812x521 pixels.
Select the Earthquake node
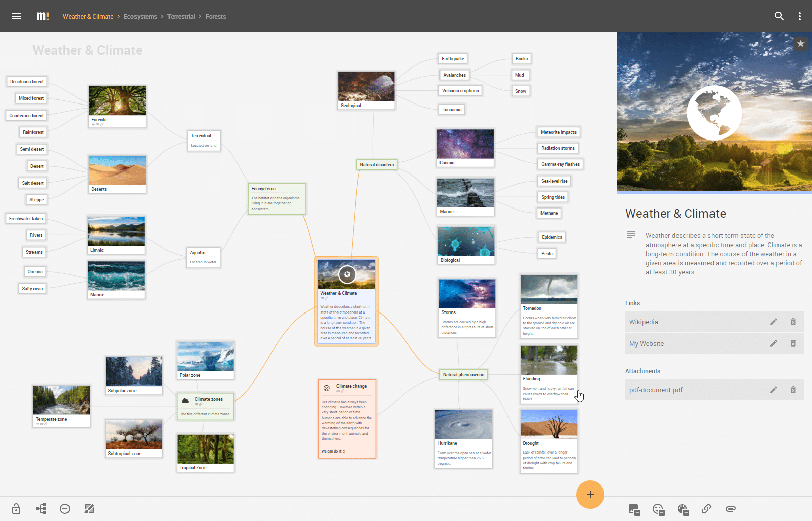(x=453, y=58)
